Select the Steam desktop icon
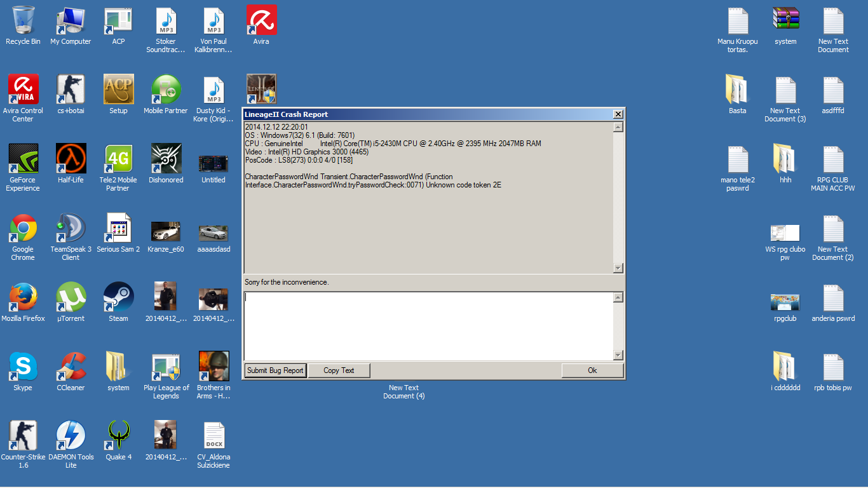The image size is (868, 488). (118, 303)
